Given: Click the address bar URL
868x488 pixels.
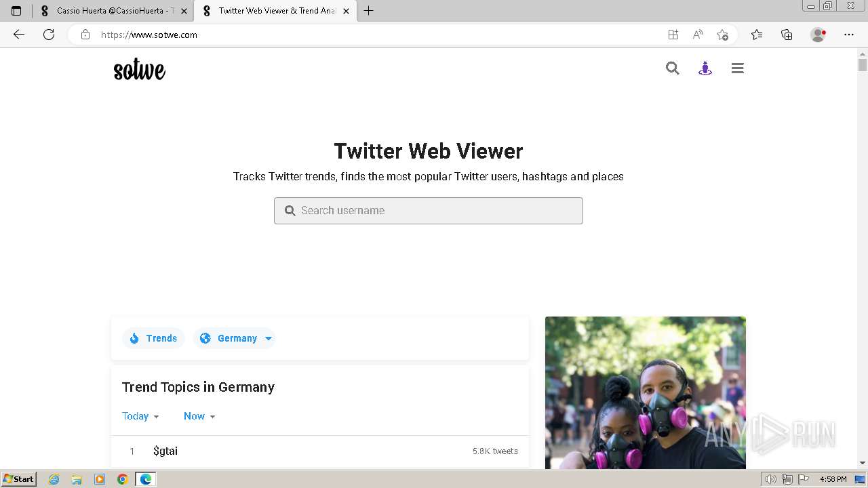Looking at the screenshot, I should coord(149,35).
